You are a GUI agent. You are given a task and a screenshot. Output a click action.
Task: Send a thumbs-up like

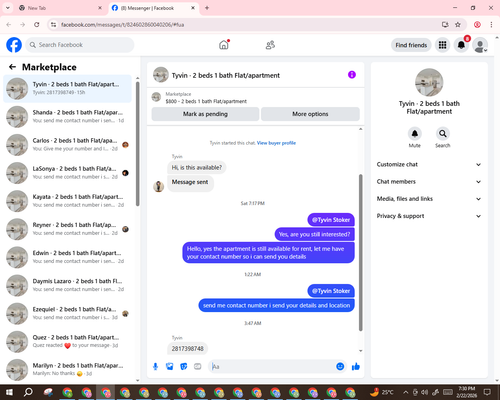click(x=356, y=367)
